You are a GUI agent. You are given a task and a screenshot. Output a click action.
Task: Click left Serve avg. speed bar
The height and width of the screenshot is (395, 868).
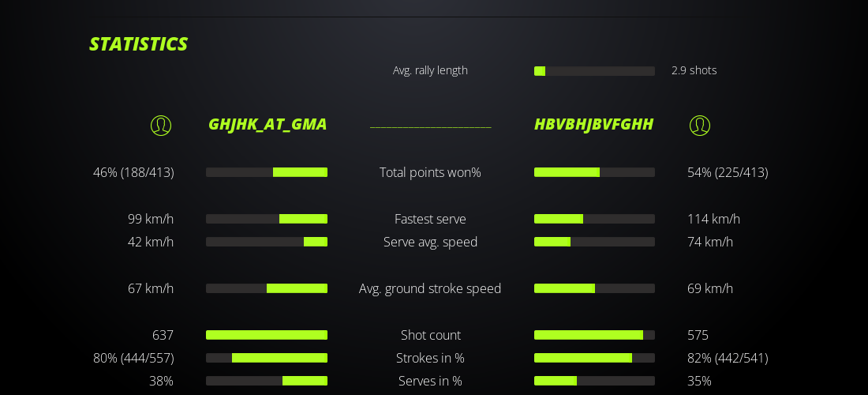tap(267, 242)
